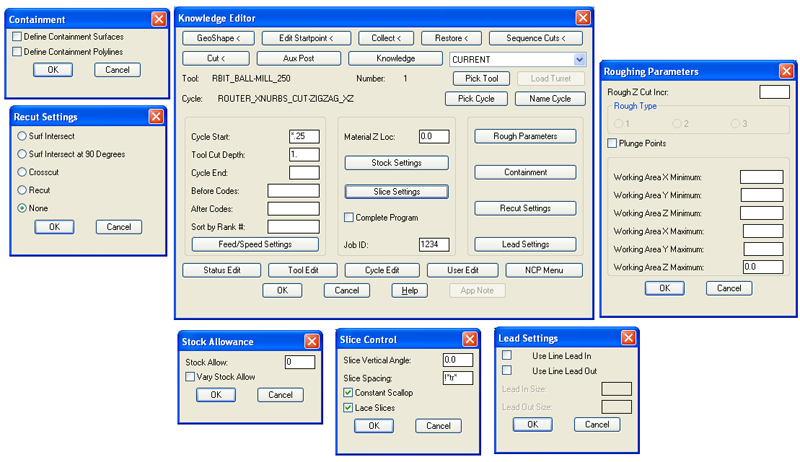Enable Plunge Points checkbox
This screenshot has width=800, height=462.
[612, 143]
